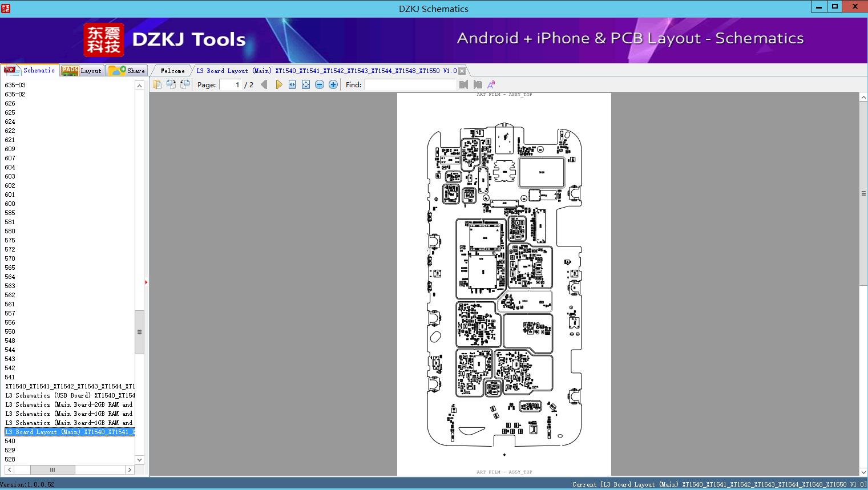868x490 pixels.
Task: Select the 600 tree item
Action: [x=10, y=204]
